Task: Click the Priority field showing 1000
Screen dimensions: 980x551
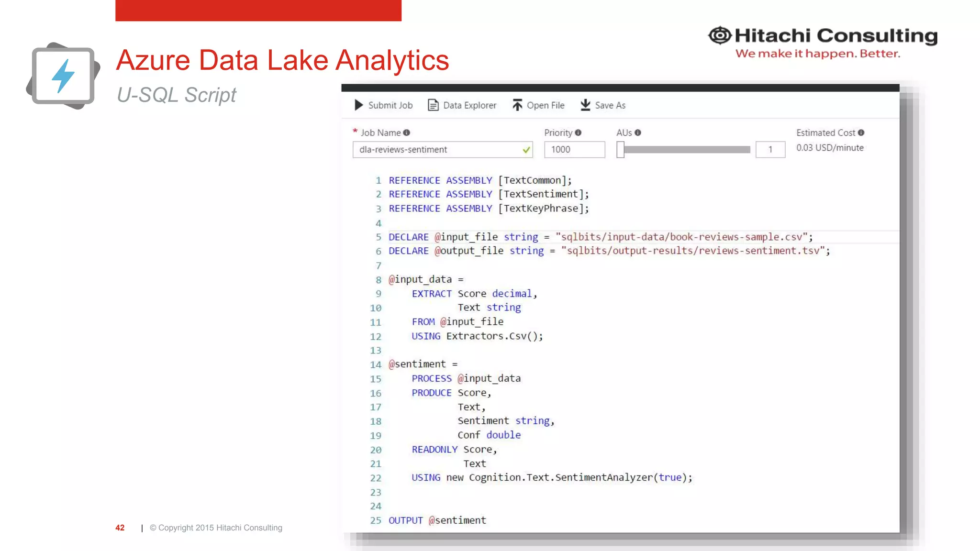Action: (x=574, y=150)
